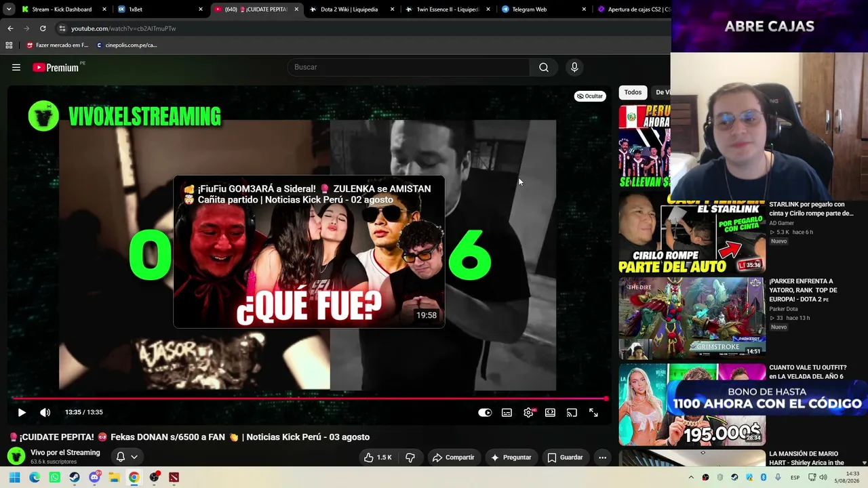Click the Preguntar button
This screenshot has width=868, height=488.
point(511,457)
